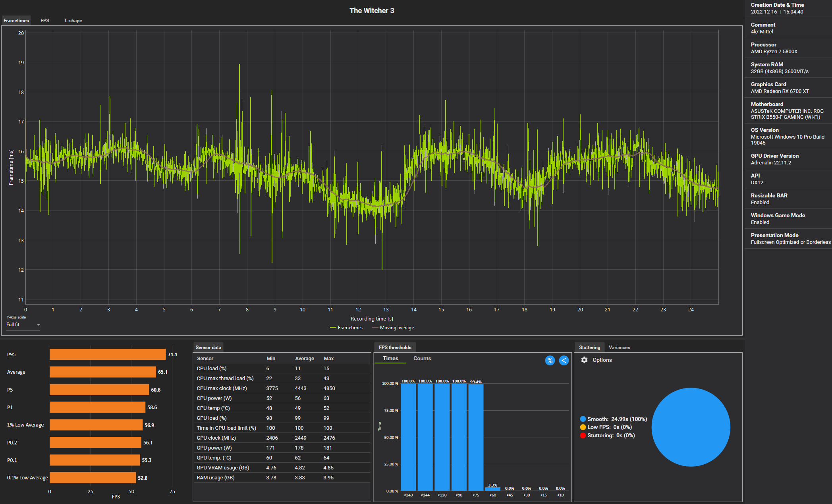Click the GPU temp. (°C) row

tap(282, 458)
